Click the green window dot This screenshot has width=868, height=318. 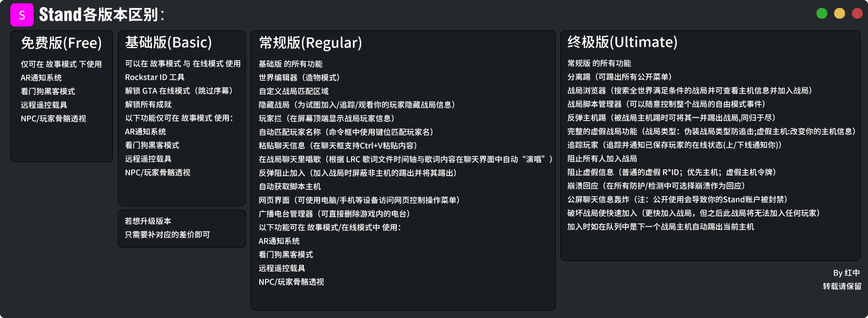click(822, 14)
